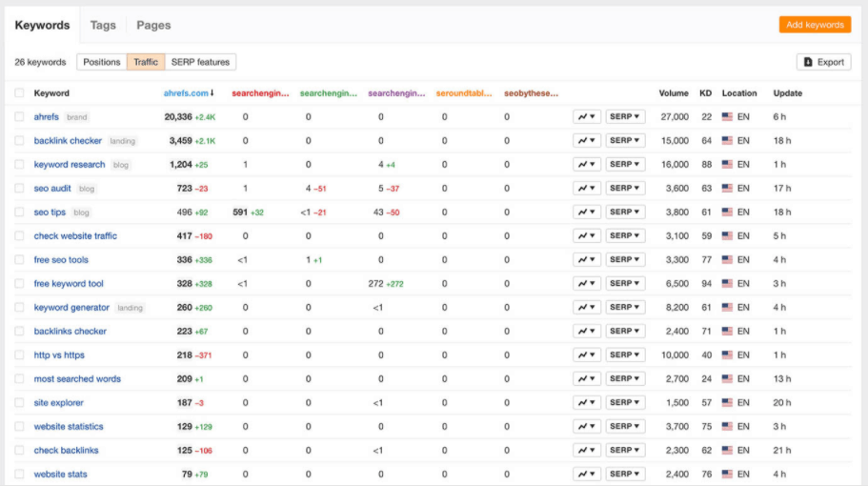Screen dimensions: 868x486
Task: Switch to the Pages tab
Action: tap(152, 25)
